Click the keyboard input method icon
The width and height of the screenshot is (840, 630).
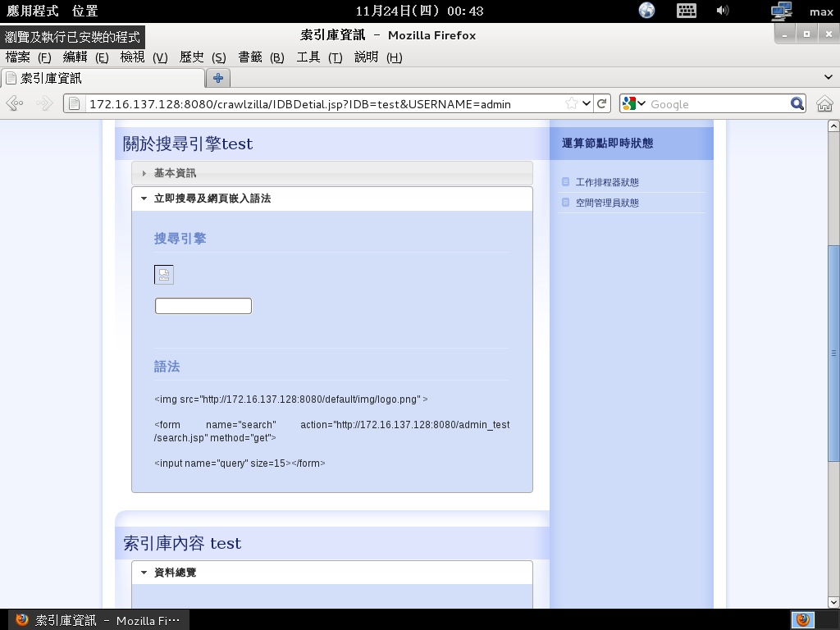coord(686,11)
